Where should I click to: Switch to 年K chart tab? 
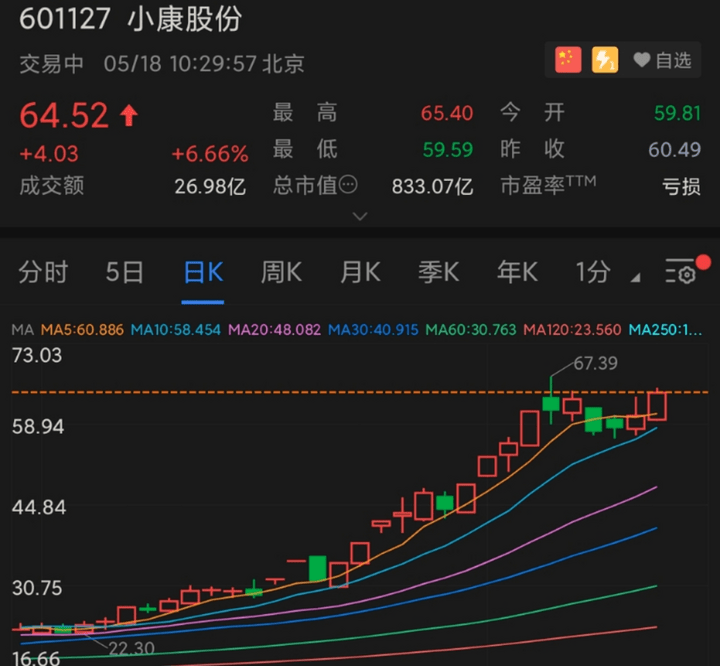click(518, 272)
